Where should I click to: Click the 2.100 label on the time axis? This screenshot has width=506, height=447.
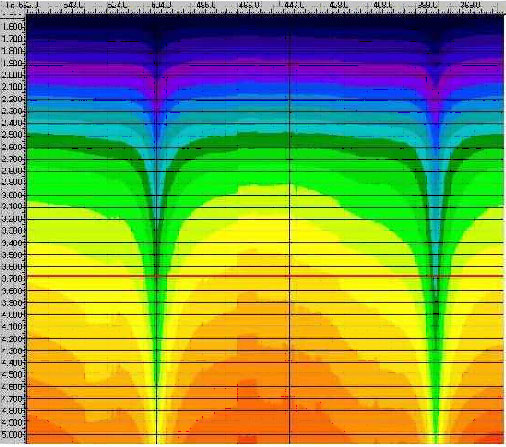pos(13,87)
